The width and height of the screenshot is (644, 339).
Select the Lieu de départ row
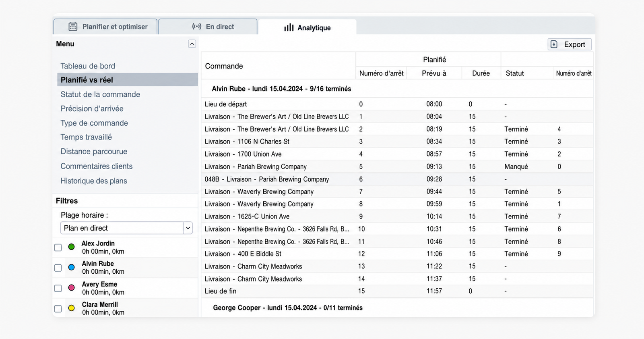click(x=397, y=104)
